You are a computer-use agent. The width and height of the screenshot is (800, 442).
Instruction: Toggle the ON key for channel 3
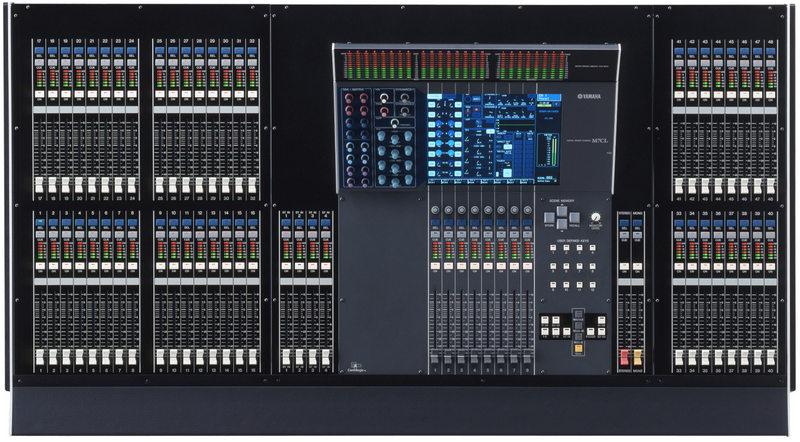(x=66, y=266)
